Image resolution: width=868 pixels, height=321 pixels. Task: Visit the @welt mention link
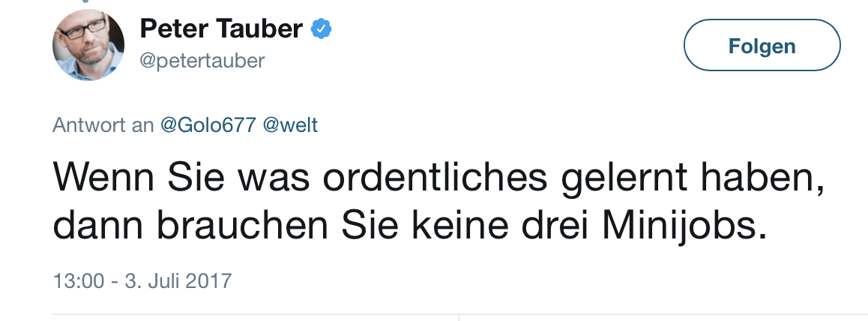[x=290, y=125]
